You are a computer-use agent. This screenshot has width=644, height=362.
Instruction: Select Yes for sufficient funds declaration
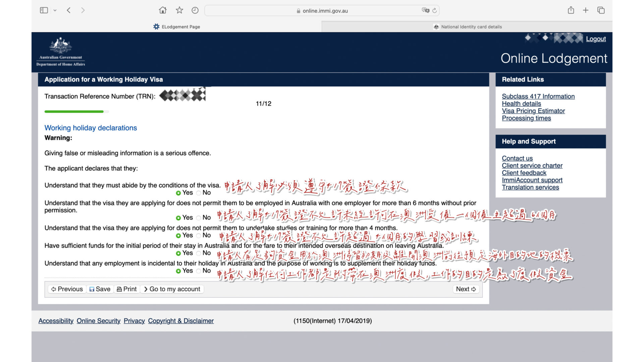click(178, 253)
